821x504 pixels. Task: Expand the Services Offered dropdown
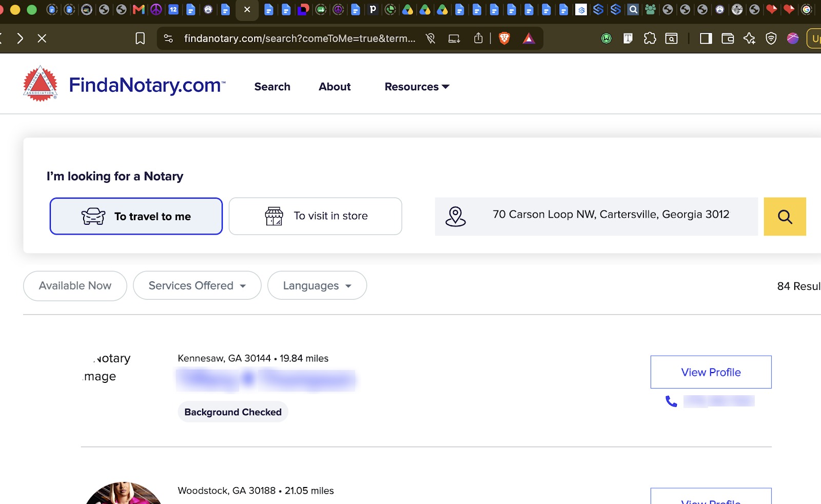197,285
